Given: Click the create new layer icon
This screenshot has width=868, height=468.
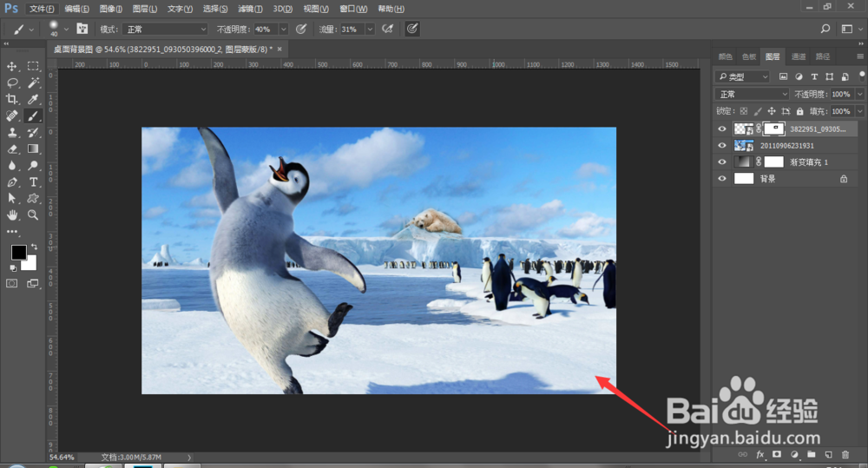Looking at the screenshot, I should (828, 455).
